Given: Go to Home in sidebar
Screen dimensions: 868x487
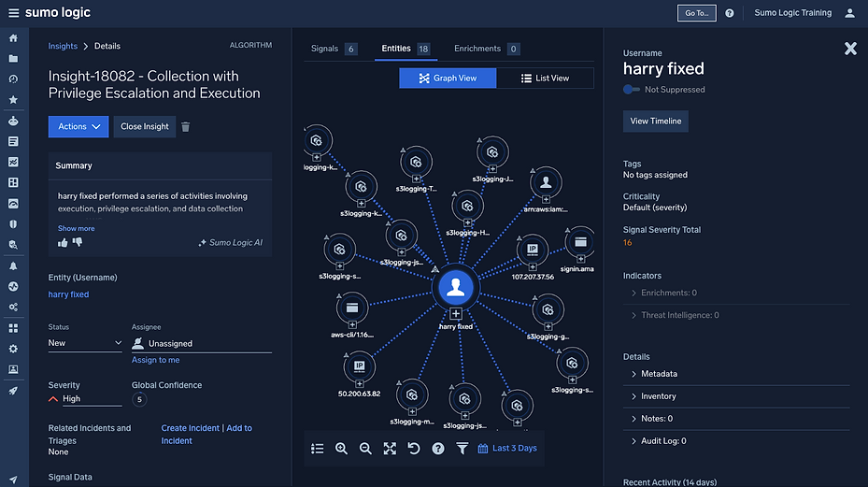Looking at the screenshot, I should (13, 38).
